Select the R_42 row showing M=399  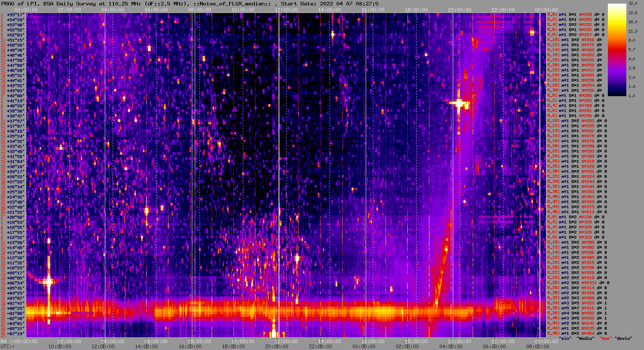coord(577,202)
